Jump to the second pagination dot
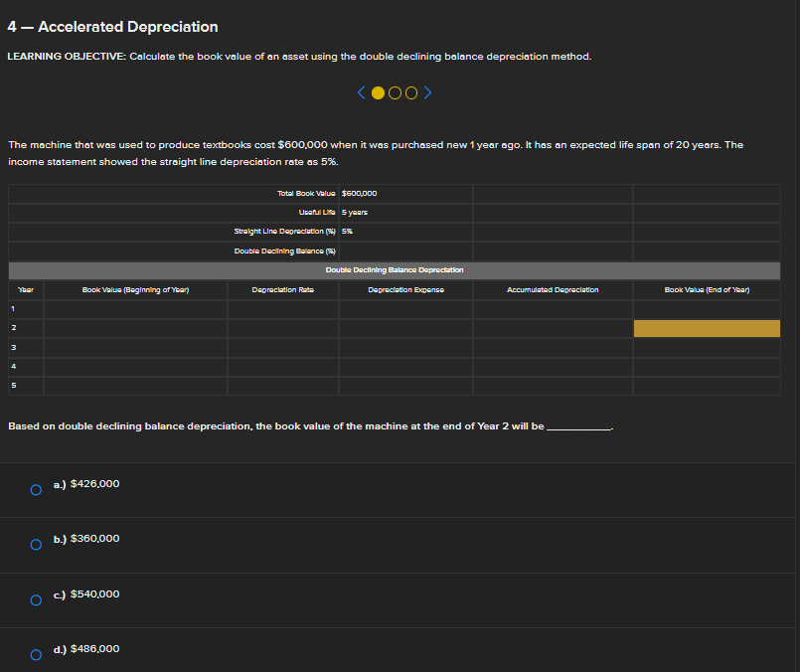Screen dimensions: 800x672 [x=395, y=92]
